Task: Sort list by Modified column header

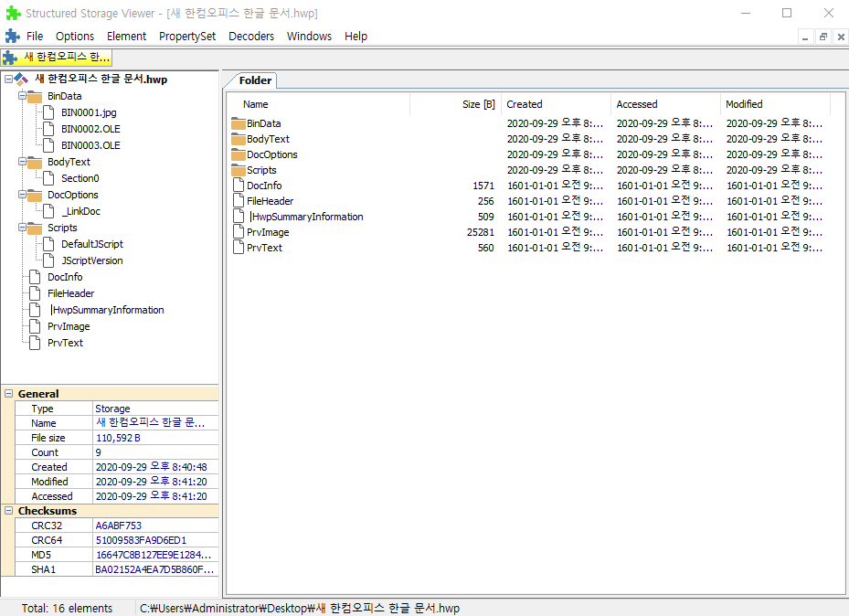Action: (x=775, y=104)
